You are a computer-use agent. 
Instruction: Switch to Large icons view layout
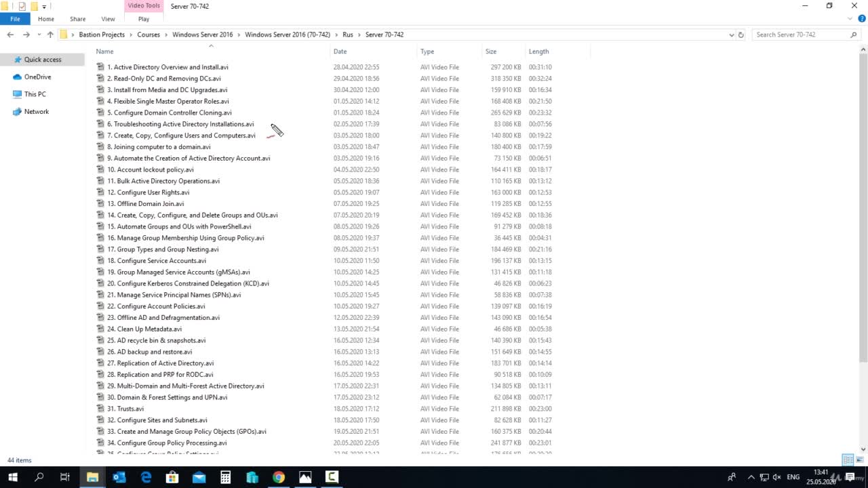pos(859,460)
